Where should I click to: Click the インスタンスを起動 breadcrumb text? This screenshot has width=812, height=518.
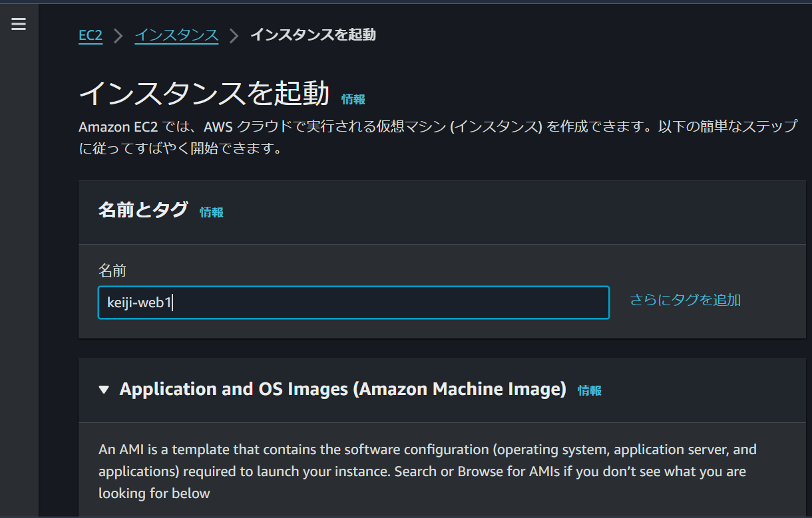pos(313,35)
